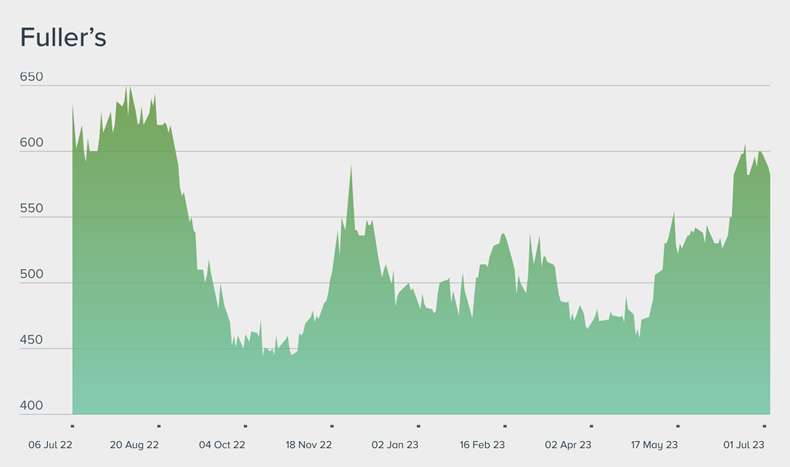Click the 16 Feb 23 date label
790x467 pixels.
482,445
